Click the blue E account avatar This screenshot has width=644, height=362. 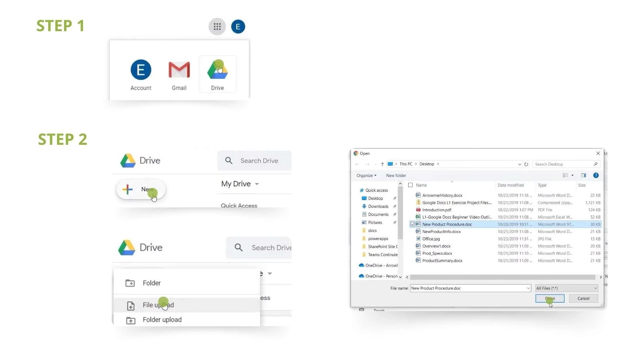(x=238, y=26)
